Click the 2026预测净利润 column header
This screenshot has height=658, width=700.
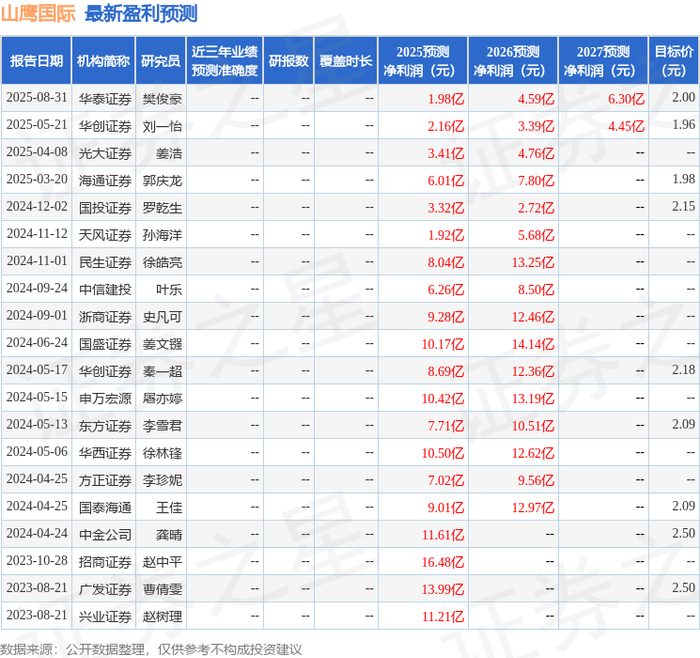(513, 61)
